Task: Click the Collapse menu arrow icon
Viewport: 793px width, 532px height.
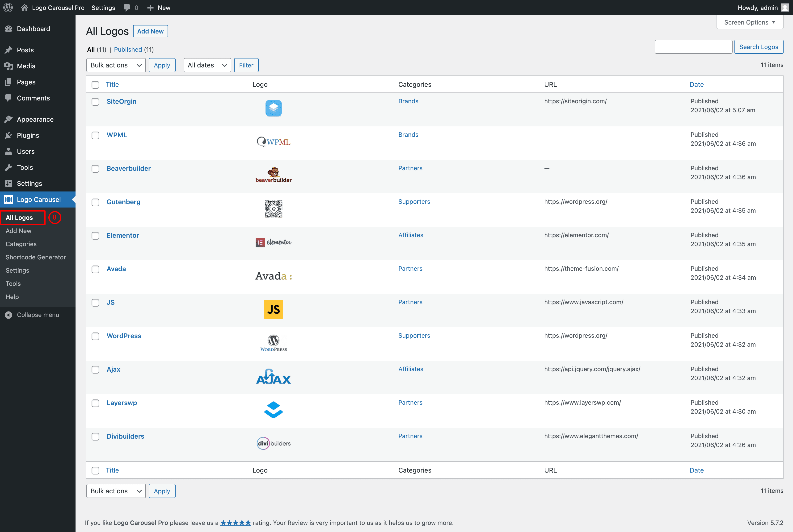Action: pyautogui.click(x=9, y=315)
